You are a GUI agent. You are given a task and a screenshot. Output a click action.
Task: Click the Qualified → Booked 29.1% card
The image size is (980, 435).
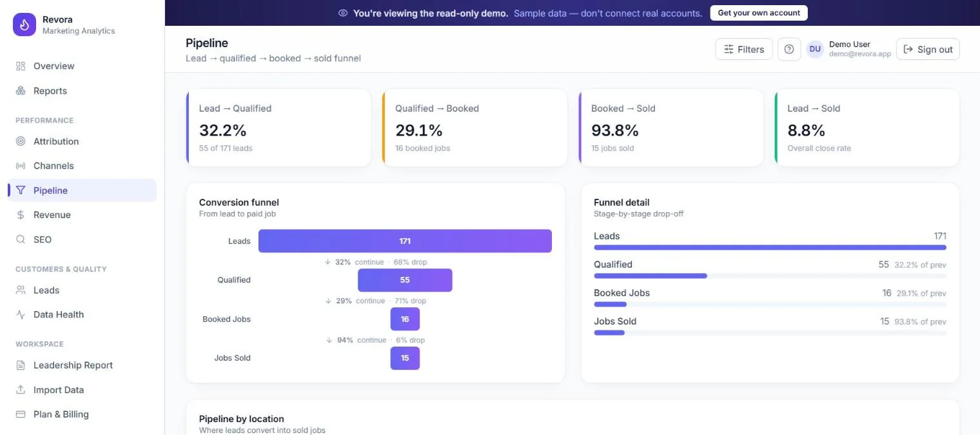(475, 128)
